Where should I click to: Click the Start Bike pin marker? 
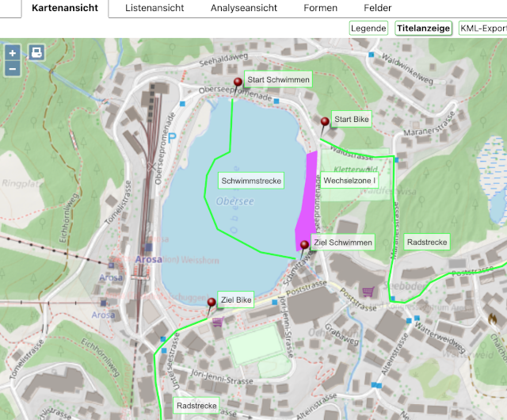tap(324, 124)
